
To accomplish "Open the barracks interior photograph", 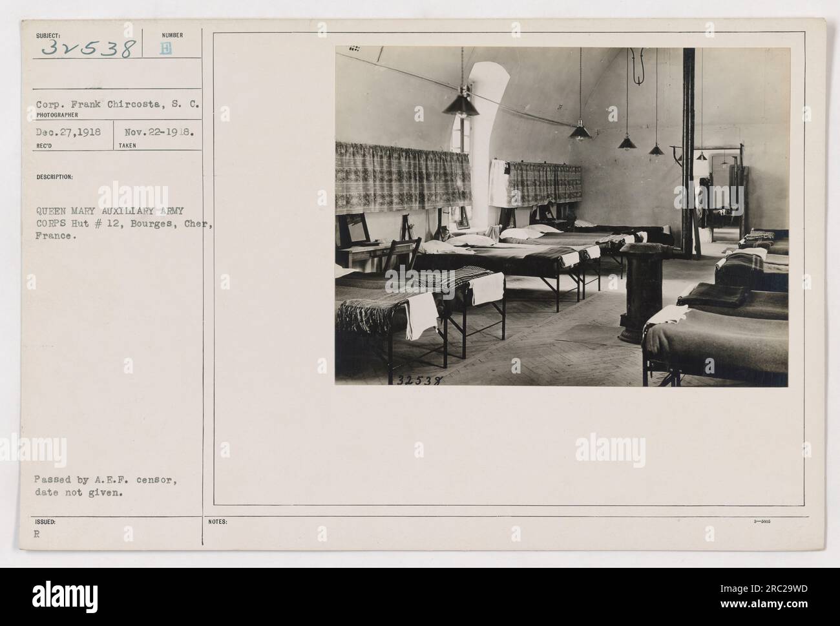I will tap(562, 216).
